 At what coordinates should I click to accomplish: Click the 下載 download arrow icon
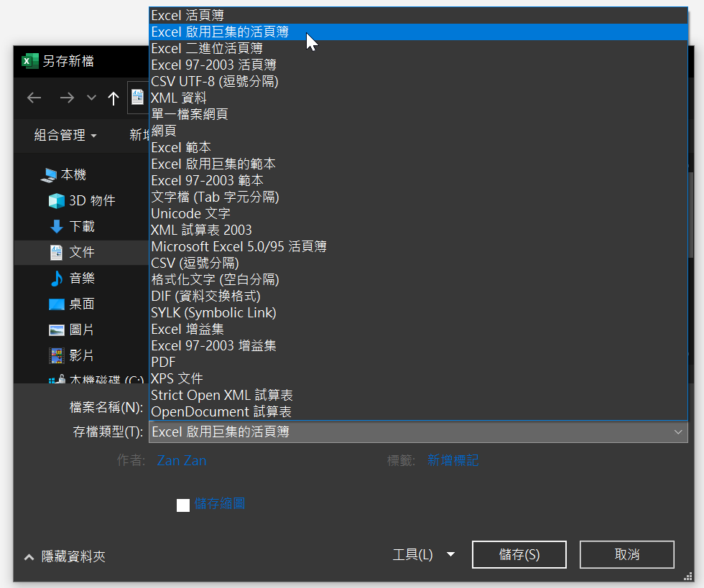57,226
